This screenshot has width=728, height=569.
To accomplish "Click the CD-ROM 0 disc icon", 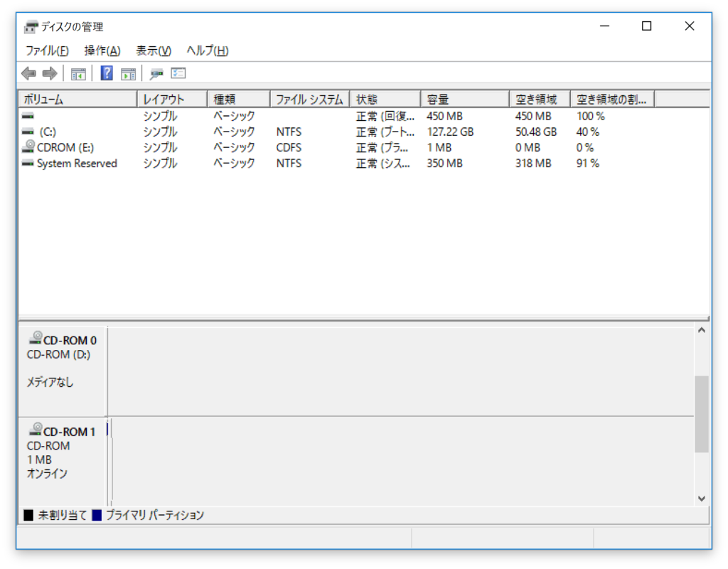I will 36,338.
